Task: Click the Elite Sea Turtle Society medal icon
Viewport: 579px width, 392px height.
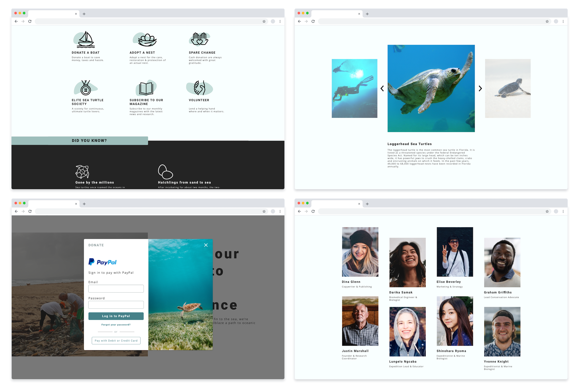Action: (x=86, y=88)
